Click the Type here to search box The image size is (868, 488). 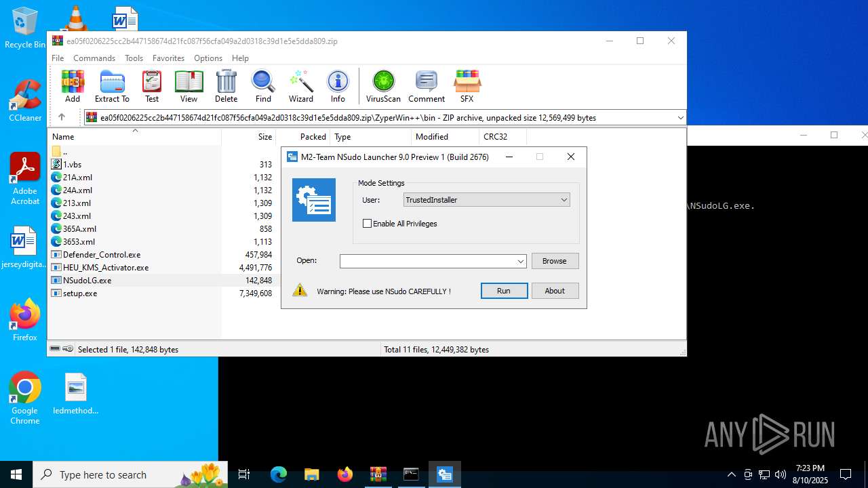click(130, 474)
